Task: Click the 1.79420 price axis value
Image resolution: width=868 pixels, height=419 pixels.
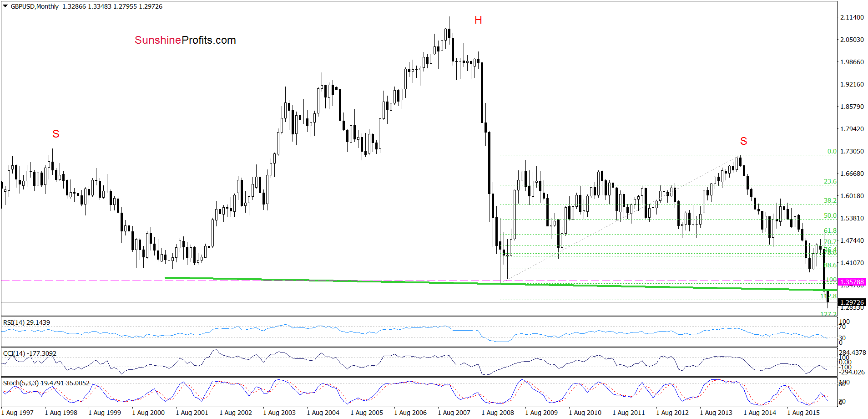Action: click(x=852, y=129)
